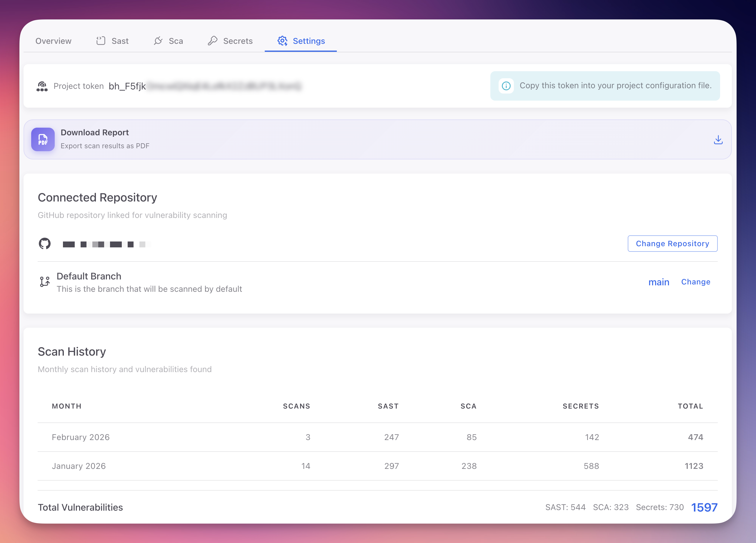Viewport: 756px width, 543px height.
Task: Click the project token fingerprint icon
Action: (42, 86)
